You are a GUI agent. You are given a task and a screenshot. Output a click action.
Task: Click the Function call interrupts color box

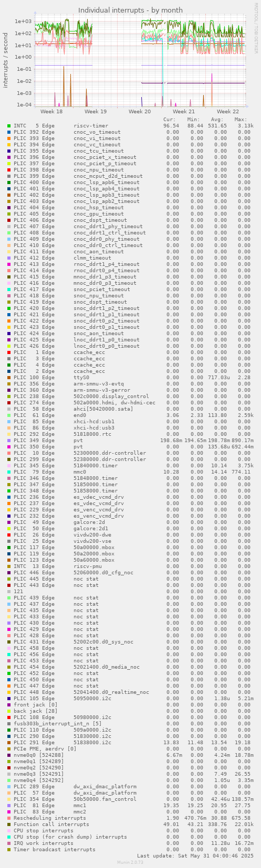pos(9,824)
